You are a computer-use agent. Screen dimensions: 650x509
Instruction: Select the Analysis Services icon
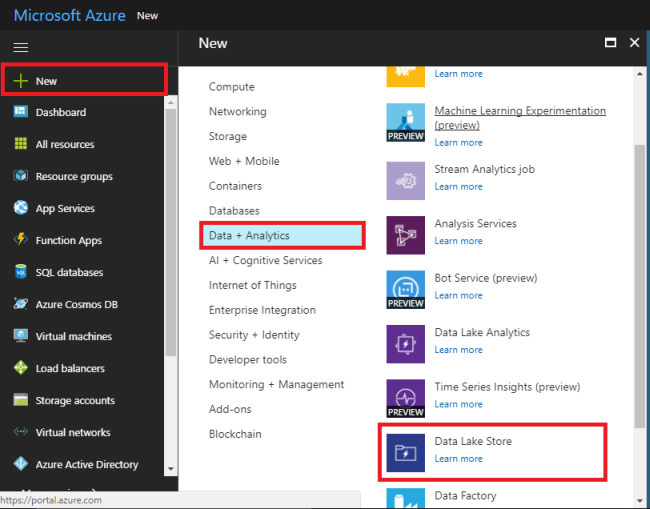tap(406, 234)
